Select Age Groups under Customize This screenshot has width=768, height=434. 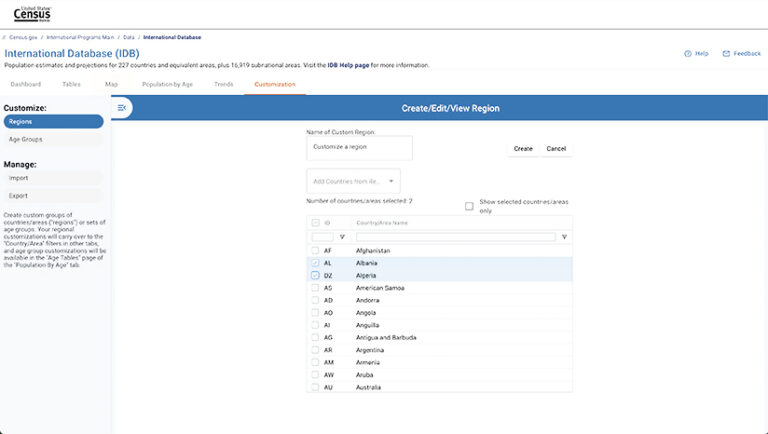tap(53, 139)
